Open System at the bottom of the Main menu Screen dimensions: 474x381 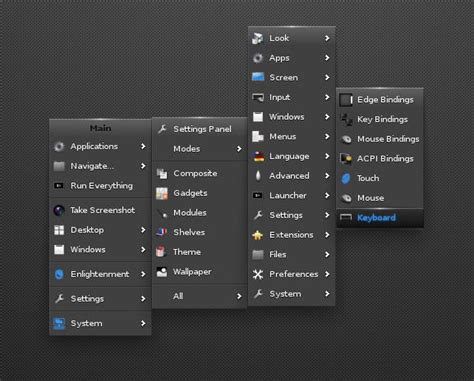click(x=100, y=323)
